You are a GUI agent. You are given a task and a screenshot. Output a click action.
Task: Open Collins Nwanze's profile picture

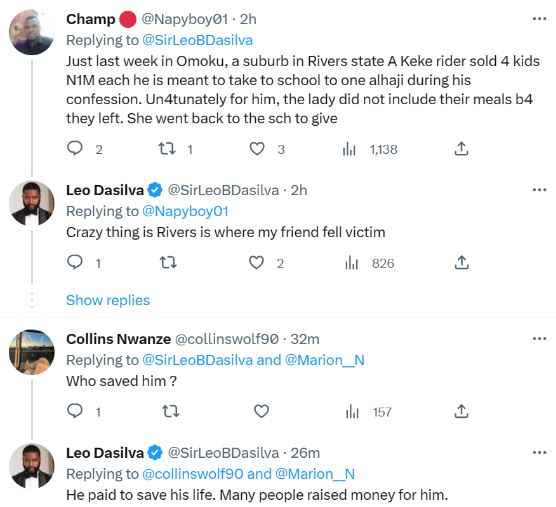coord(32,352)
